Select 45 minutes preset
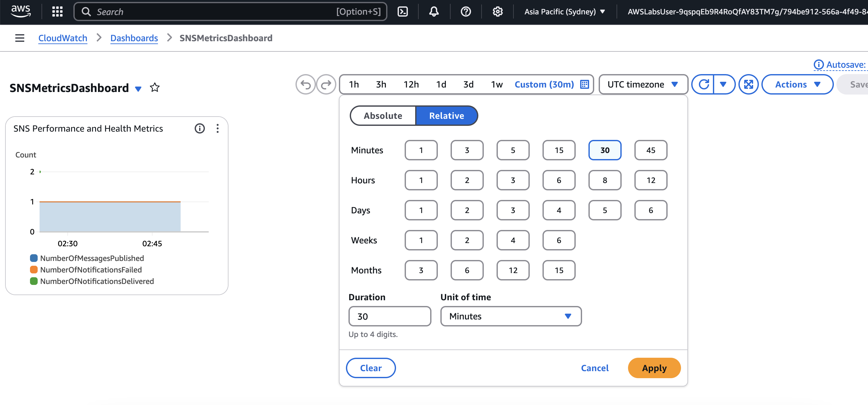Screen dimensions: 868x405 point(651,150)
